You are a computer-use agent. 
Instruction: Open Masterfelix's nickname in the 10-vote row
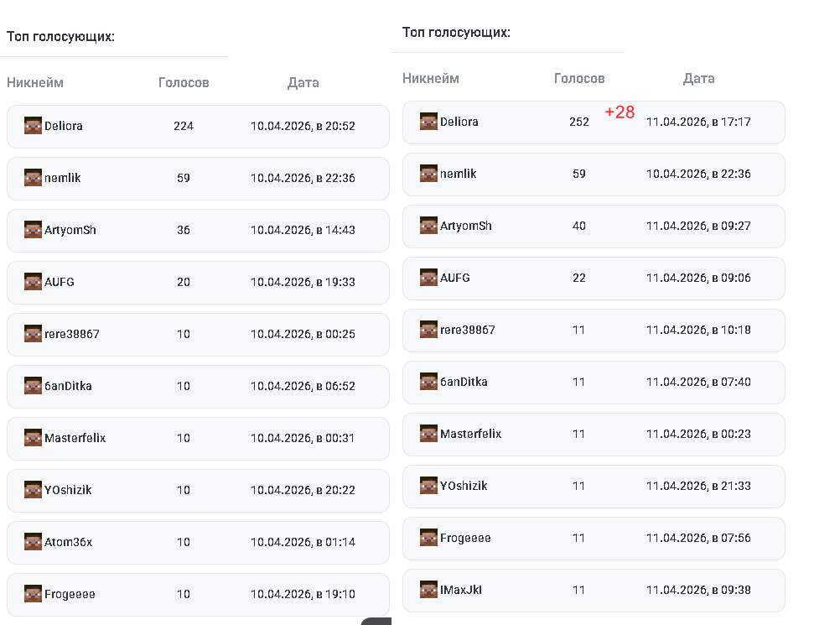tap(75, 438)
